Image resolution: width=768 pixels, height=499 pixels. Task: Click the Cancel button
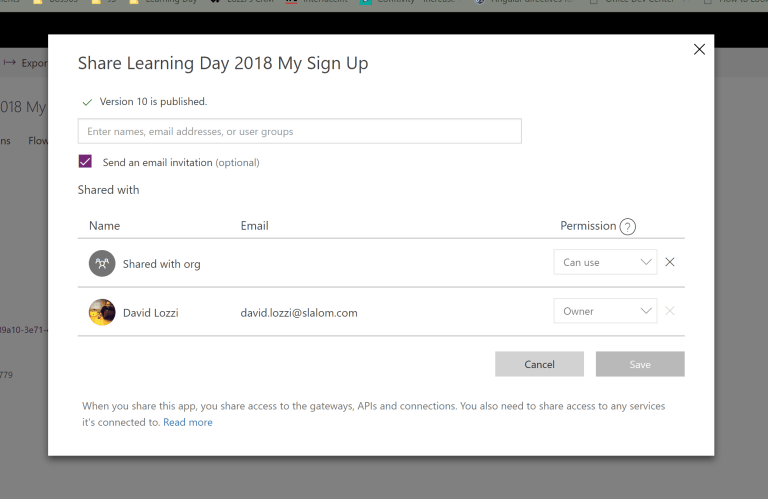(539, 364)
